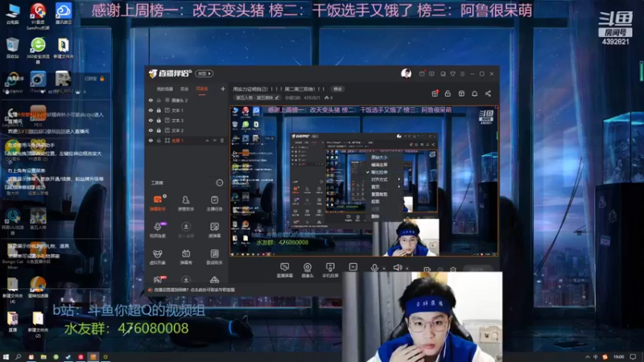Open the 弹幕秀 tool
Image resolution: width=644 pixels, height=362 pixels.
(x=186, y=257)
